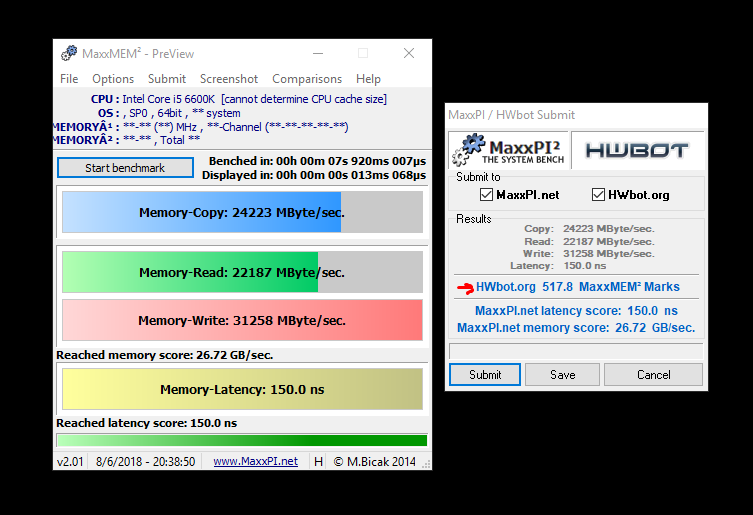
Task: Open the Submit menu in MaxxMEM
Action: 167,79
